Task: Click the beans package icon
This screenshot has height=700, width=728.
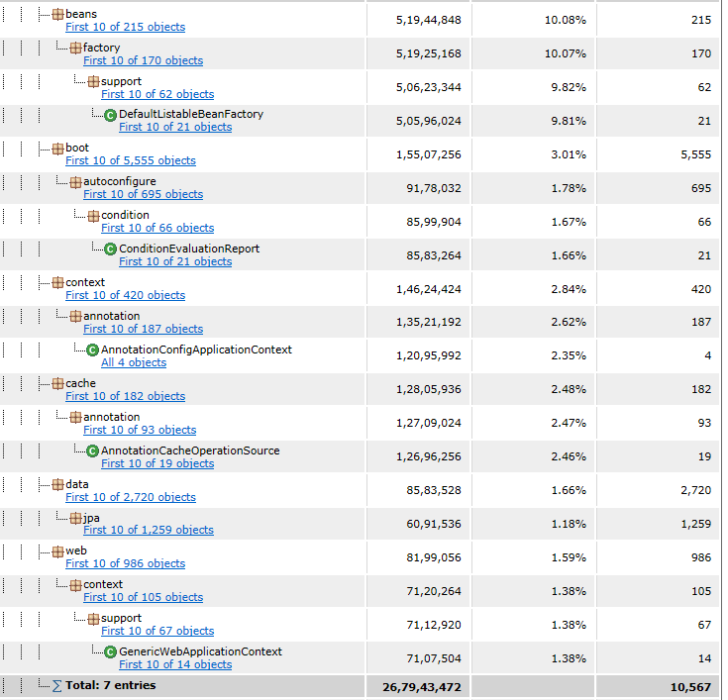Action: coord(57,15)
